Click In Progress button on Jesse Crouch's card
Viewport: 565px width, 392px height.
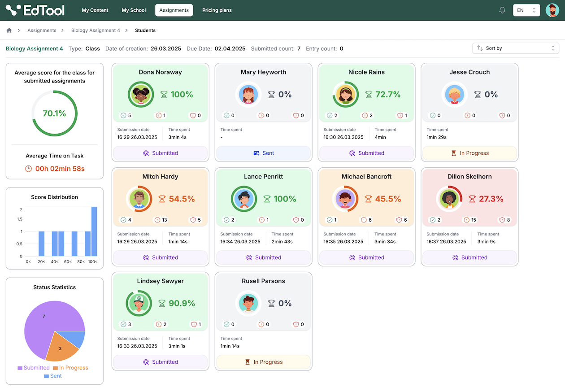click(470, 153)
